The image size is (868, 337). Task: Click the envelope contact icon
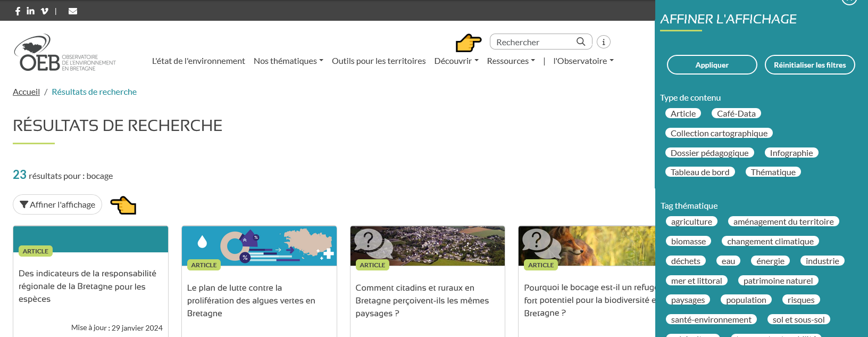coord(73,11)
